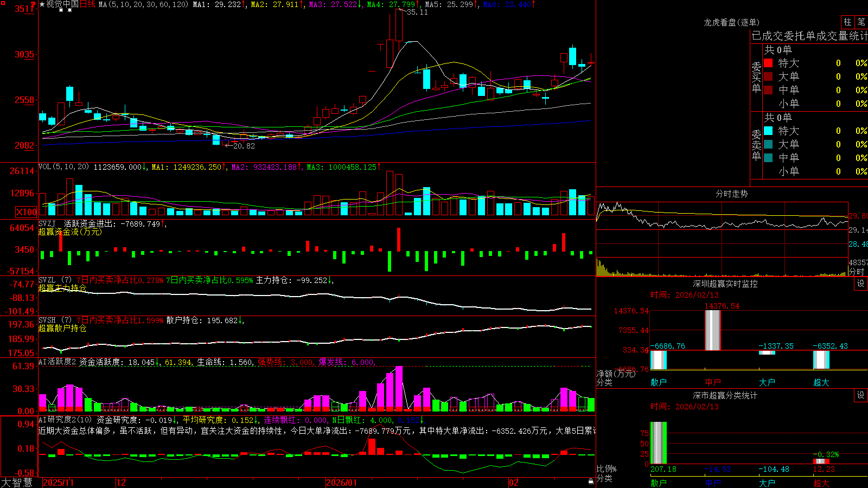
Task: Click the 日线 period label
Action: 87,4
